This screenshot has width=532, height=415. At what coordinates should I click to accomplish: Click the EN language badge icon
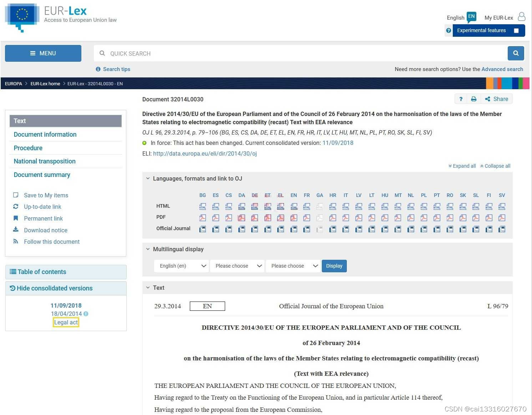click(x=472, y=17)
